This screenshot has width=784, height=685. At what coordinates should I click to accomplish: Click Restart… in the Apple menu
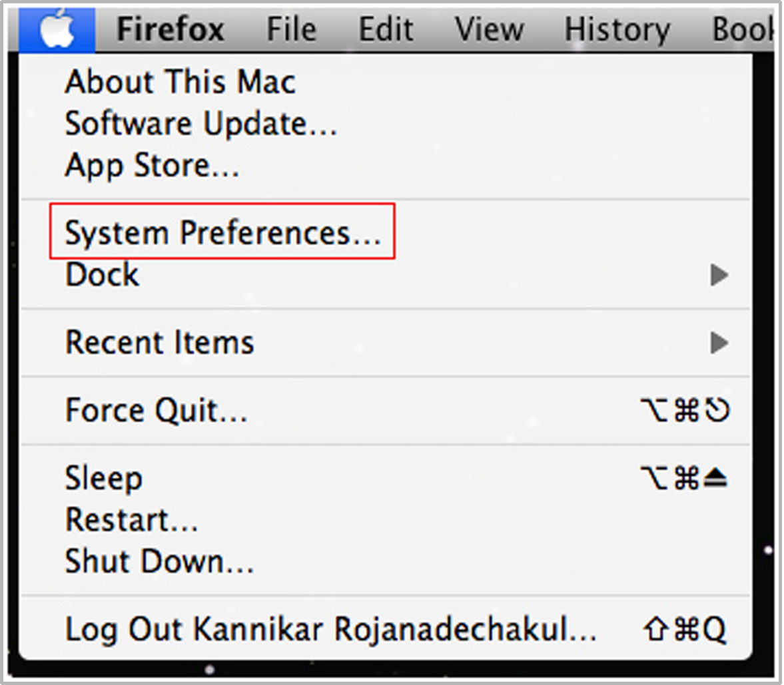[131, 520]
